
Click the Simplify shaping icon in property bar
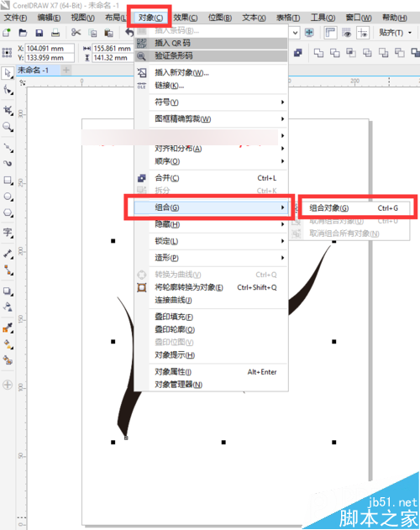pyautogui.click(x=367, y=53)
